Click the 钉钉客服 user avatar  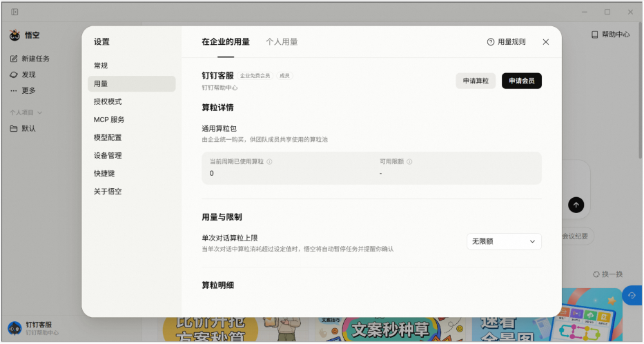pyautogui.click(x=14, y=328)
